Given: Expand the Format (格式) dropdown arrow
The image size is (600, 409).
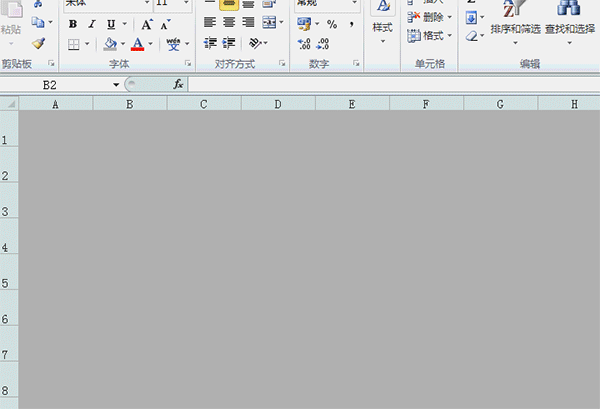Looking at the screenshot, I should coord(450,36).
